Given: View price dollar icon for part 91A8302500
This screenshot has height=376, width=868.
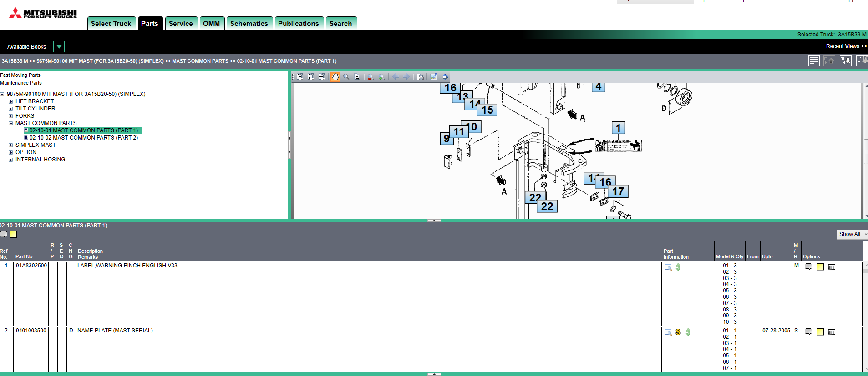Looking at the screenshot, I should (x=678, y=267).
